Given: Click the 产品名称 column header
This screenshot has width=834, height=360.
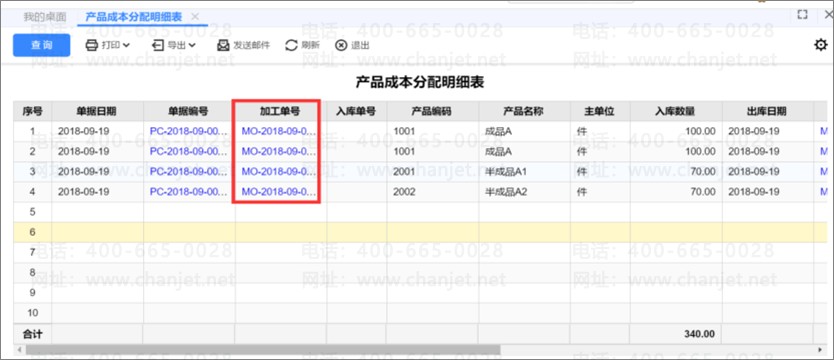Looking at the screenshot, I should 524,111.
